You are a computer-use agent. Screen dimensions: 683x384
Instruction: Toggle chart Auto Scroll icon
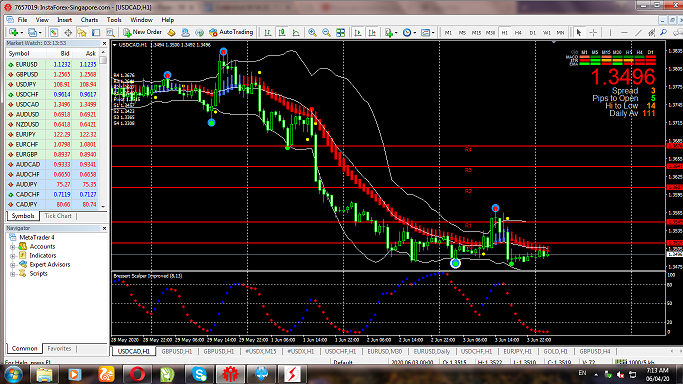click(x=358, y=33)
